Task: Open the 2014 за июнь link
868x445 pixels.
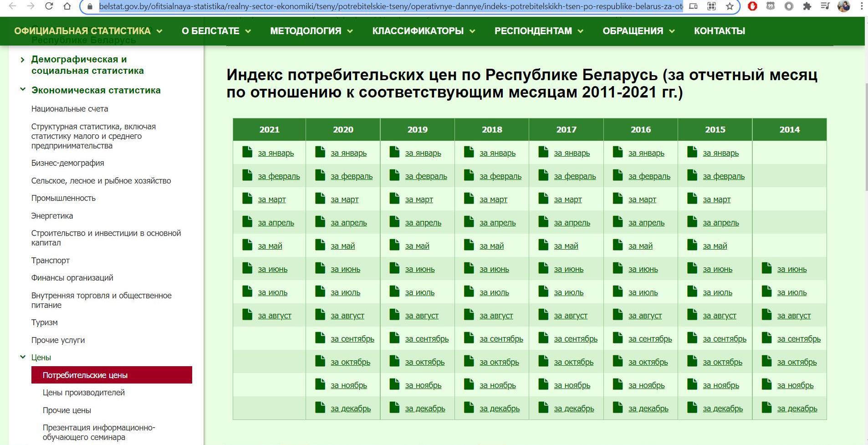Action: click(792, 269)
